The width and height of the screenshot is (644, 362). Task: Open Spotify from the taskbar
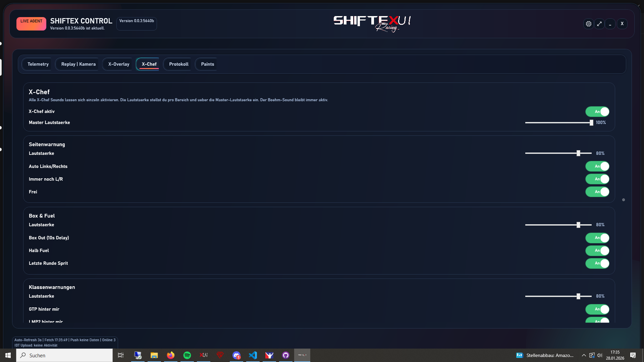coord(187,355)
